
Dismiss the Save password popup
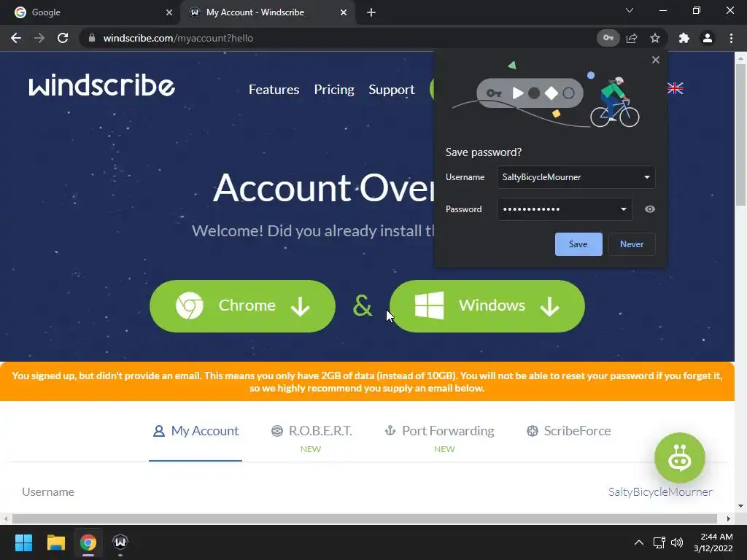[656, 60]
